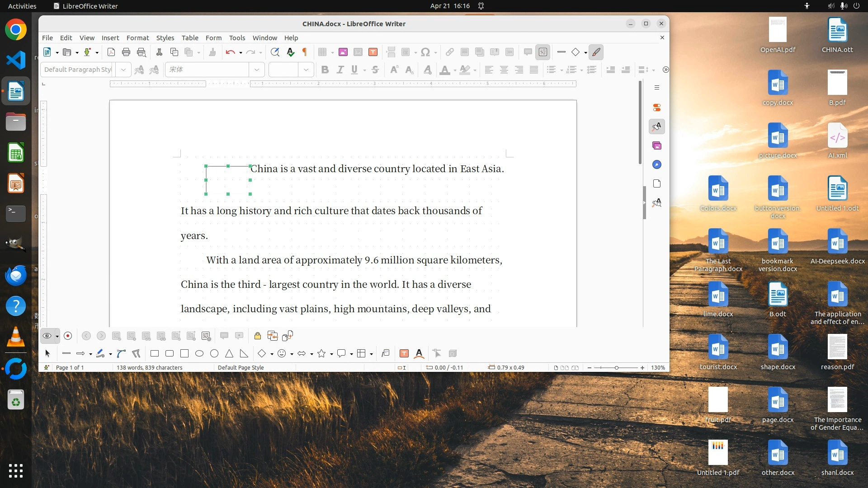Select the Right Triangle shape tool

(x=244, y=353)
